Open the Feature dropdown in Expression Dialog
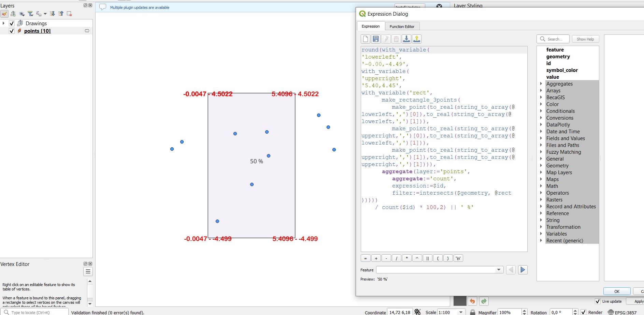Viewport: 644px width, 315px height. [x=499, y=270]
